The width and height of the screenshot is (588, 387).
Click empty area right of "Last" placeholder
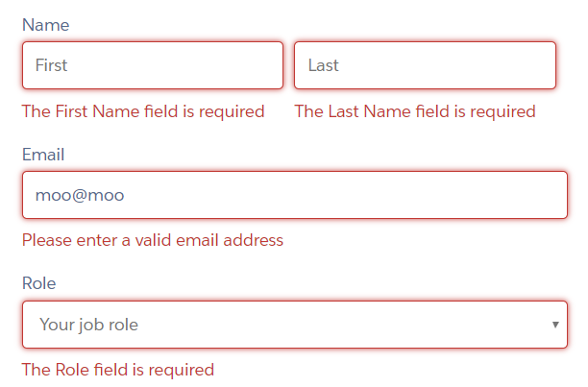(461, 65)
